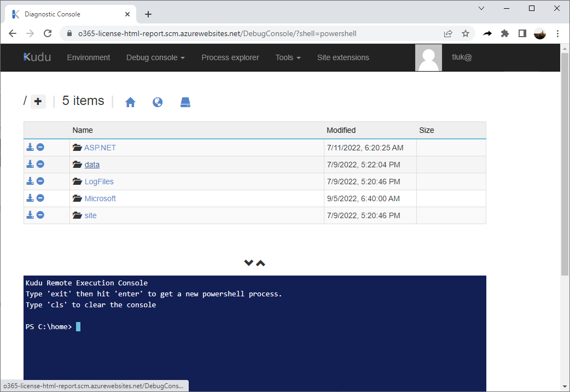This screenshot has width=570, height=392.
Task: Go forward in browser history
Action: point(30,33)
